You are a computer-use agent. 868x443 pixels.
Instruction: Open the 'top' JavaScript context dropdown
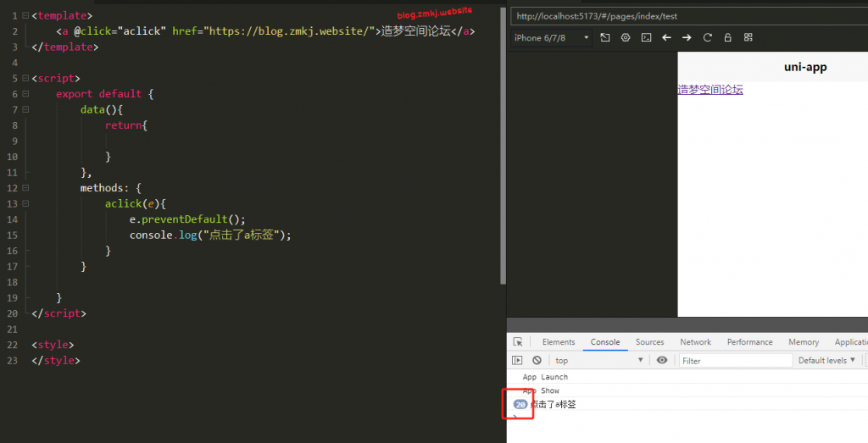coord(598,361)
